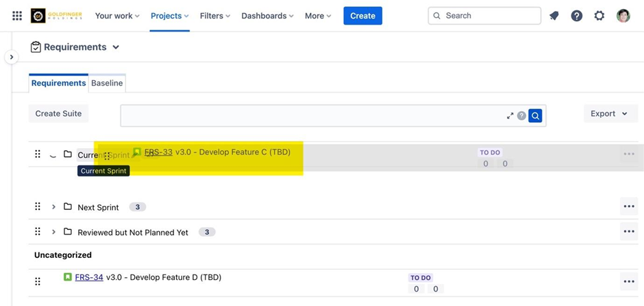Open the Projects menu
Viewport: 644px width, 306px height.
coord(169,16)
